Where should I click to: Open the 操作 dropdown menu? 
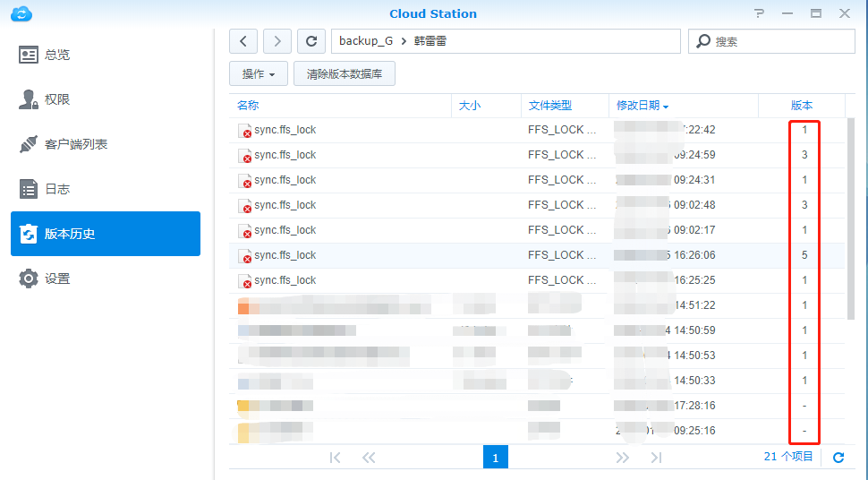click(x=259, y=73)
